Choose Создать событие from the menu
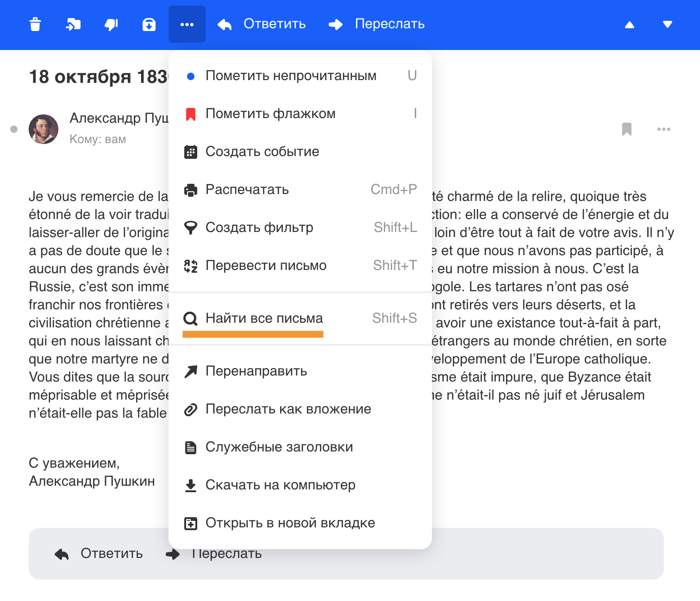 tap(300, 151)
